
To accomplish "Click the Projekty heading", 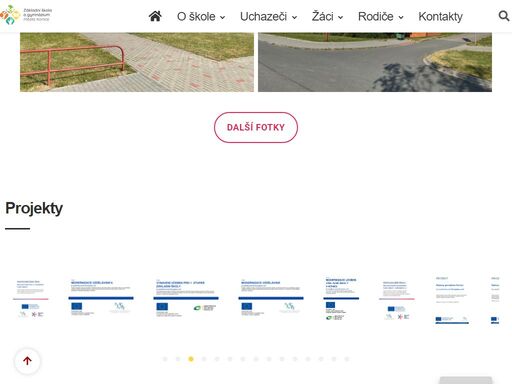I will 34,209.
